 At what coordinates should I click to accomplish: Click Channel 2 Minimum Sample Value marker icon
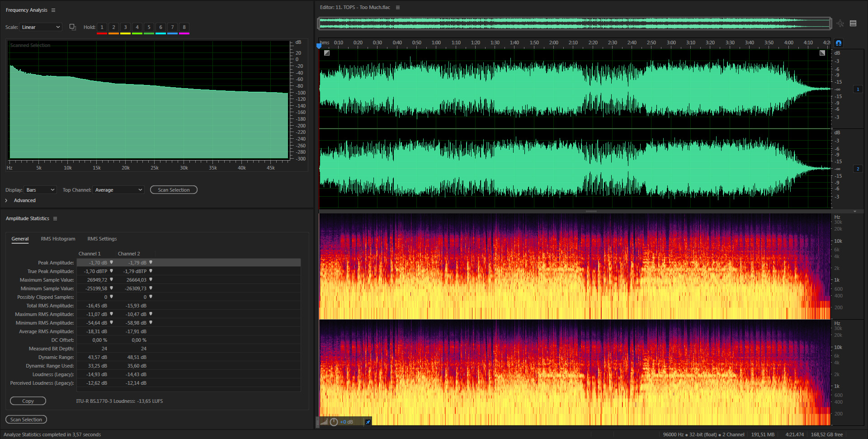click(x=151, y=288)
